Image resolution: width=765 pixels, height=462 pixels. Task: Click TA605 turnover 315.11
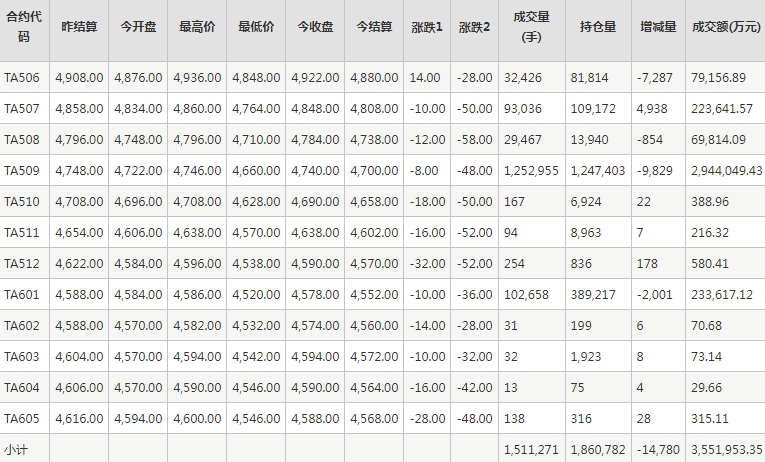[x=710, y=419]
